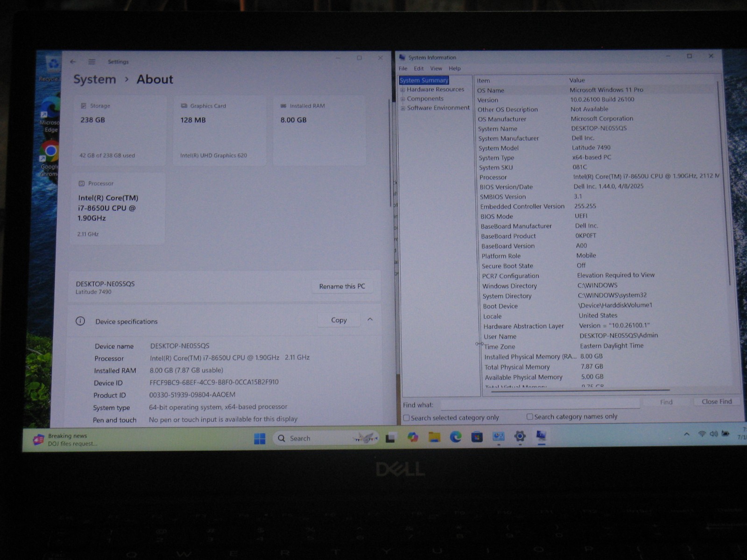Click the info icon beside Device specifications
Viewport: 747px width, 560px height.
pyautogui.click(x=80, y=321)
